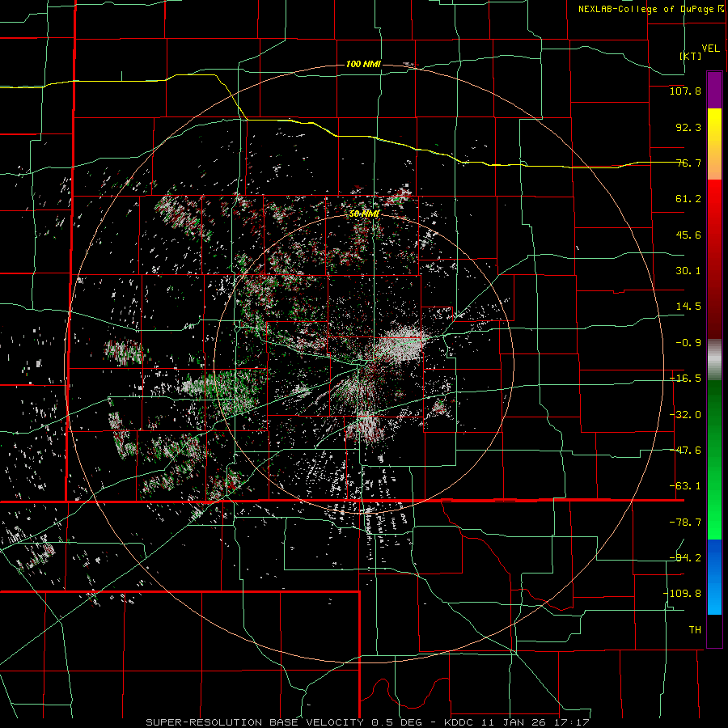Select the -109.8 legend value
This screenshot has height=728, width=728.
(682, 593)
